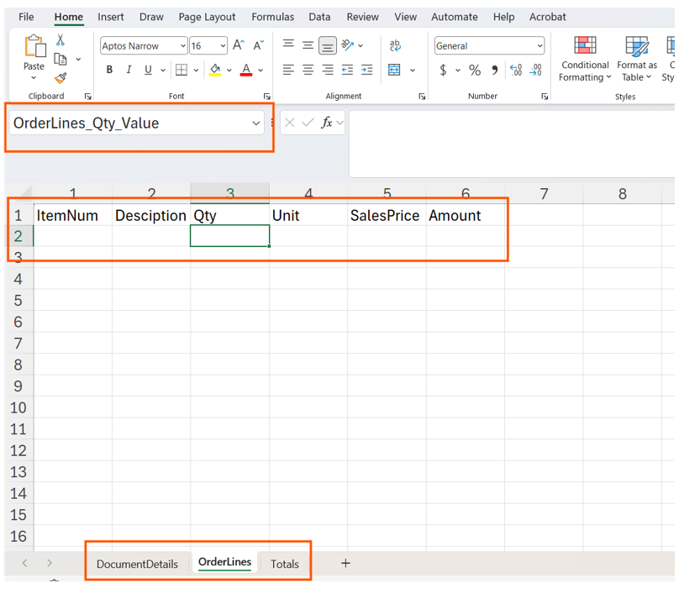
Task: Open the Aptos Narrow font dropdown
Action: click(183, 45)
